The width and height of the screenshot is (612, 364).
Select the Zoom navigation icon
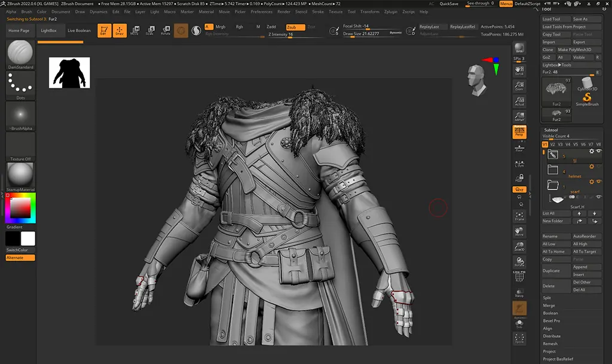pyautogui.click(x=519, y=86)
